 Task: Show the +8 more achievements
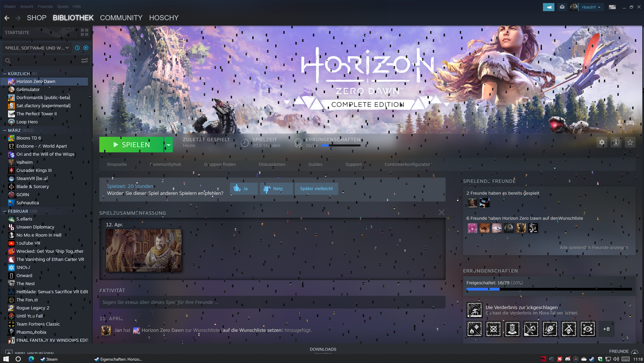[x=606, y=329]
